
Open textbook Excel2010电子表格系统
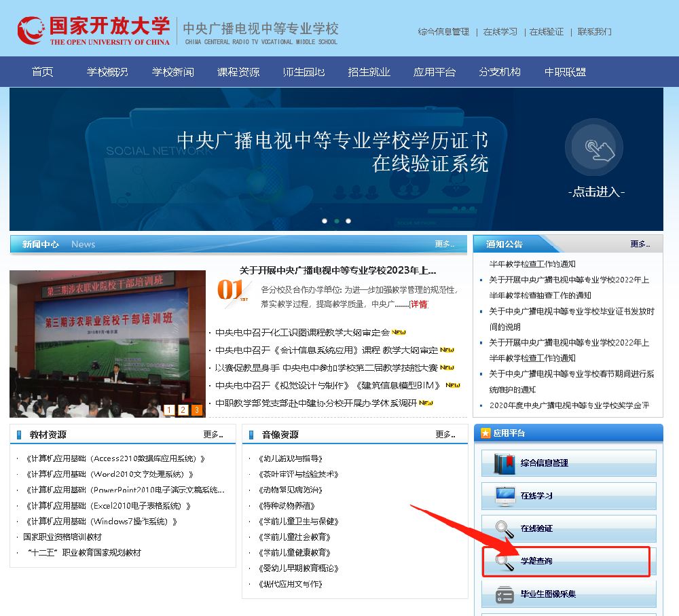point(107,506)
